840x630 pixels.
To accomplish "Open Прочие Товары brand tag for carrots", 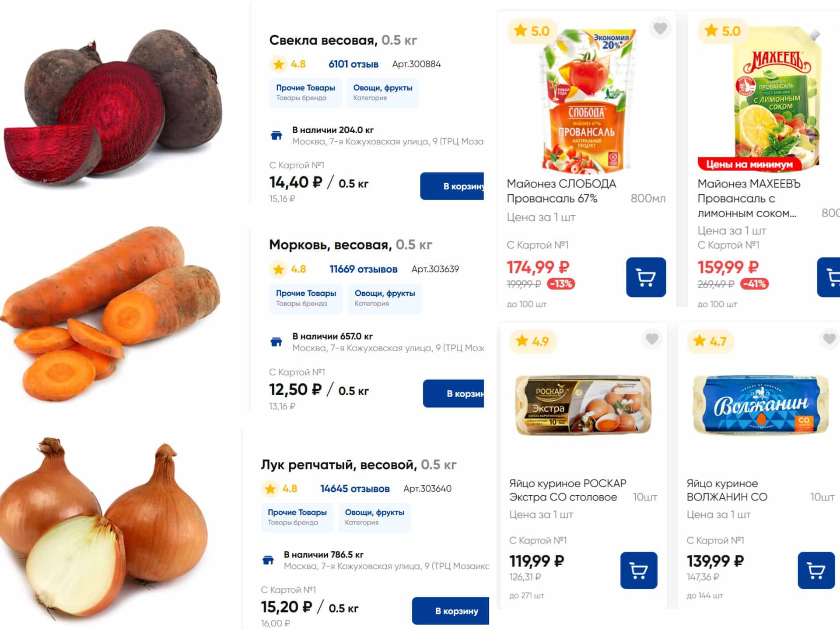I will (306, 298).
